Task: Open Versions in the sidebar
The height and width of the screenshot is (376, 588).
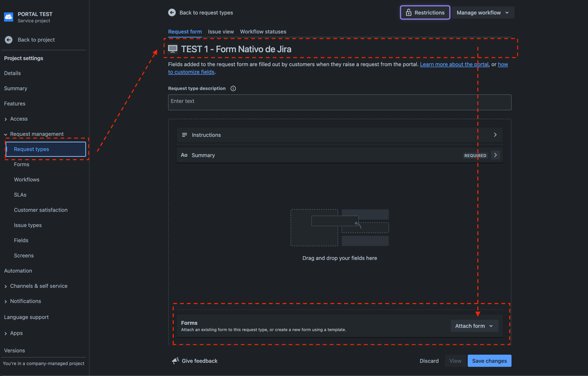Action: tap(15, 351)
